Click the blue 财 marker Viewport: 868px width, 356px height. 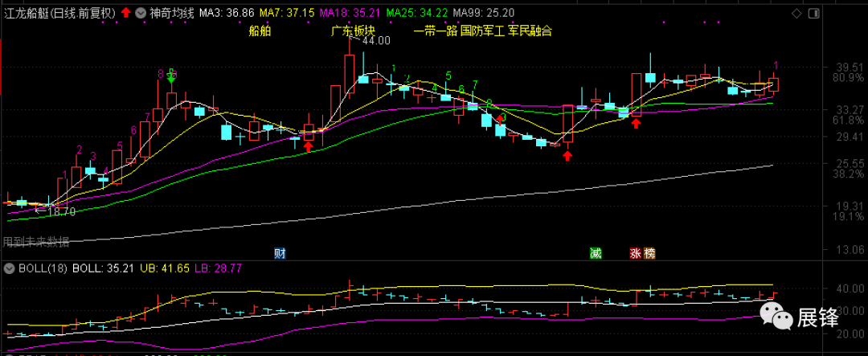280,254
